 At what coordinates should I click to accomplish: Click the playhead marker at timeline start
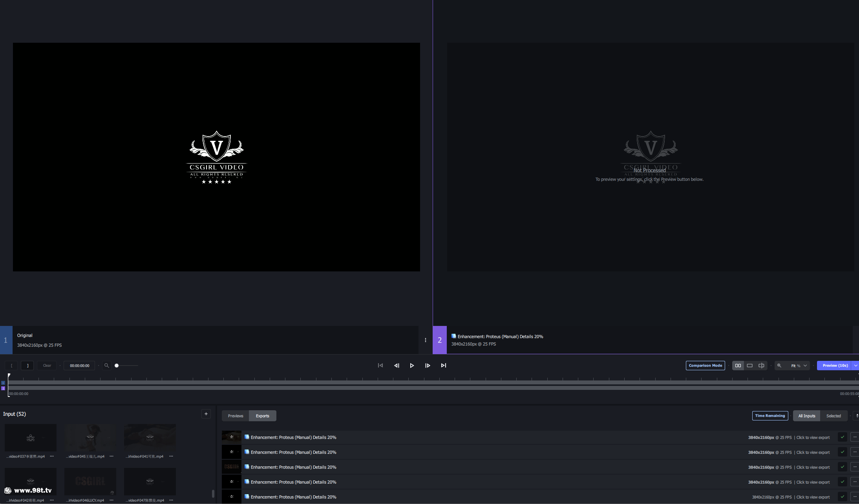coord(9,375)
